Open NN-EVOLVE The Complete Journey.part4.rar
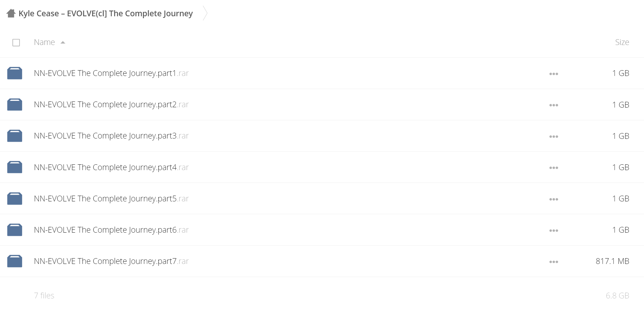Viewport: 644px width, 315px height. pyautogui.click(x=111, y=167)
